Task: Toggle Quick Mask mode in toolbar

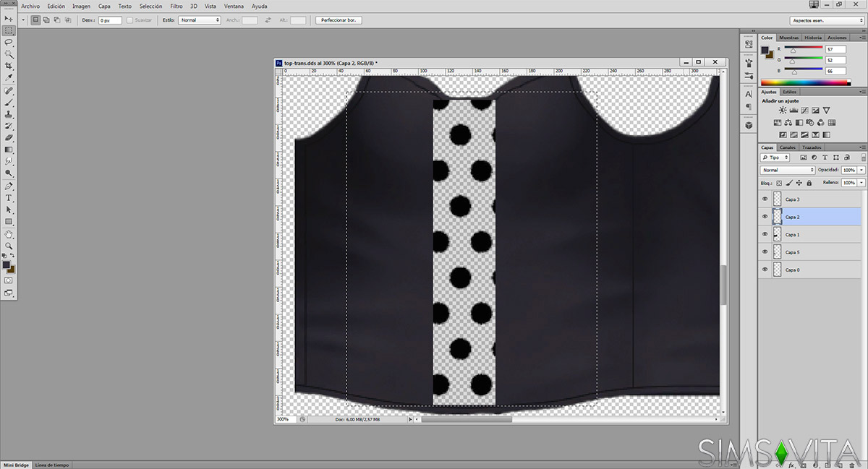Action: [9, 280]
